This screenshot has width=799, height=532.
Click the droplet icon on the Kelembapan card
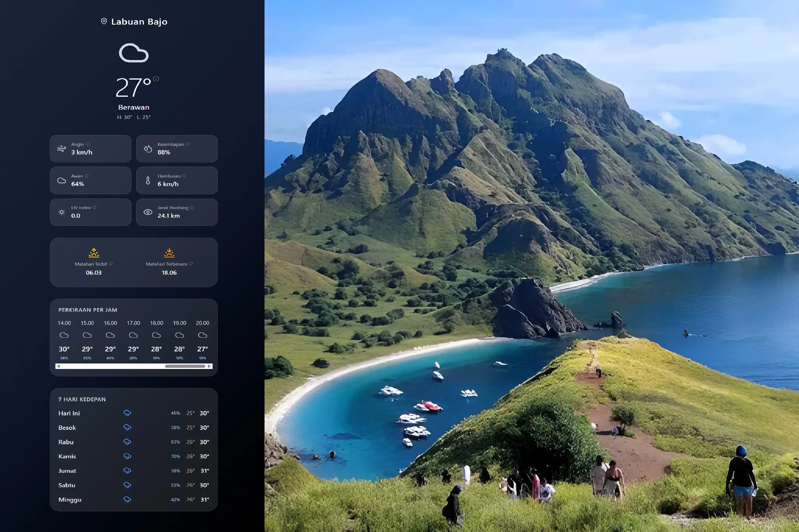(147, 149)
